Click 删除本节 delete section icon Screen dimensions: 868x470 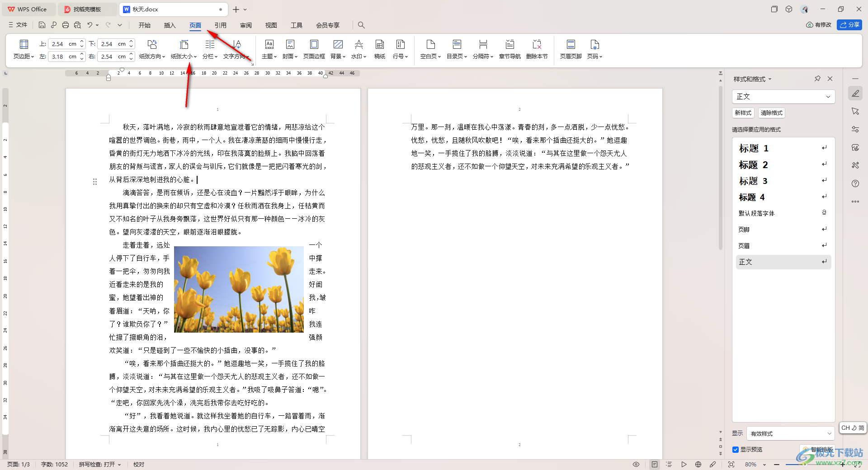(537, 49)
